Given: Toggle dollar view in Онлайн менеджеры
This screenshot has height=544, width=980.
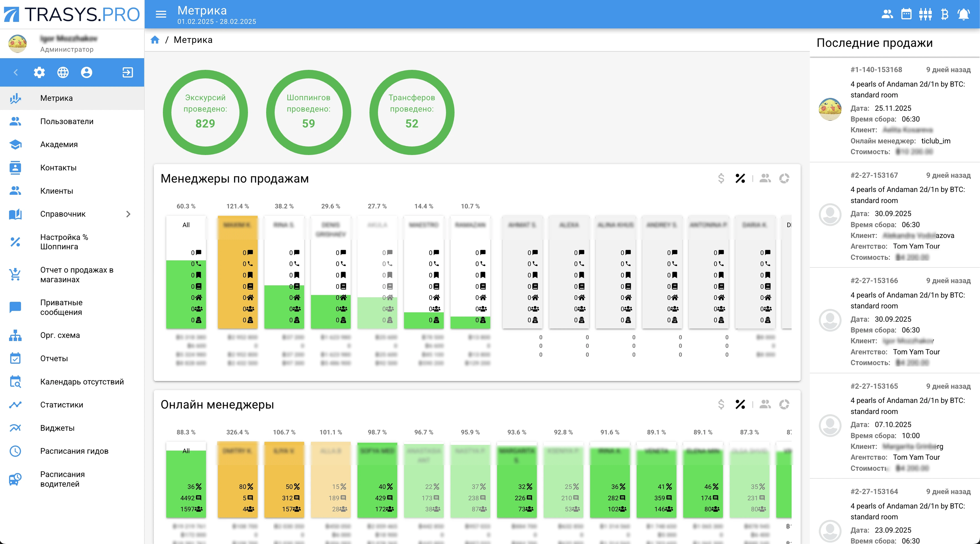Looking at the screenshot, I should click(x=721, y=404).
